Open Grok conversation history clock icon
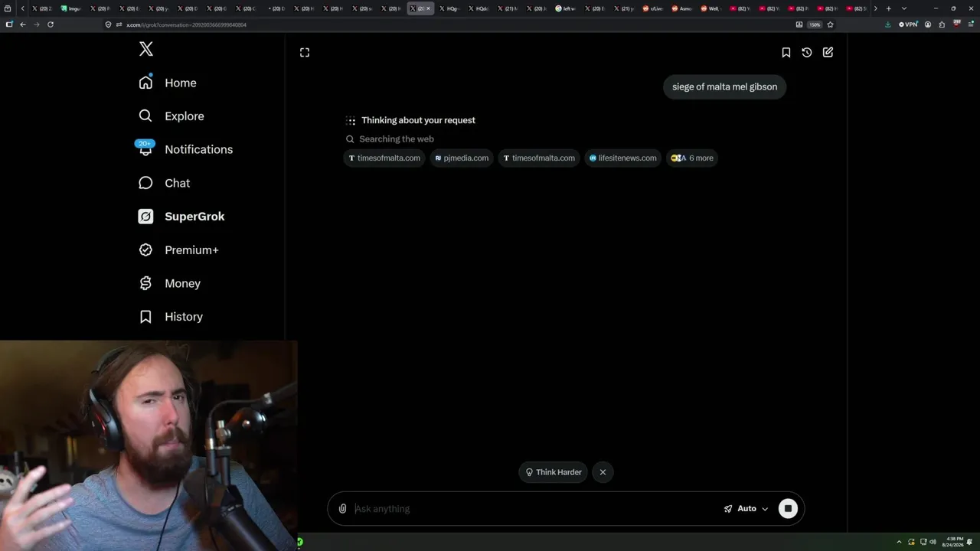Image resolution: width=980 pixels, height=551 pixels. point(807,52)
